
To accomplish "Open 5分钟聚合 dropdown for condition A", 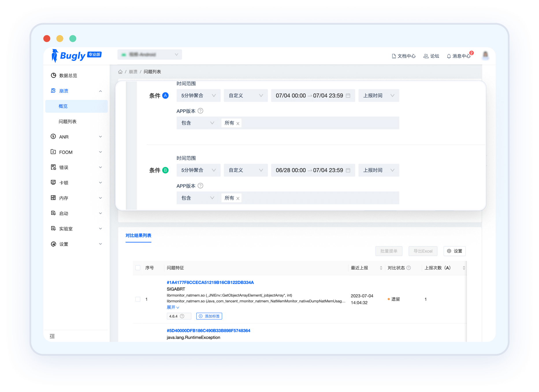I will (x=198, y=96).
